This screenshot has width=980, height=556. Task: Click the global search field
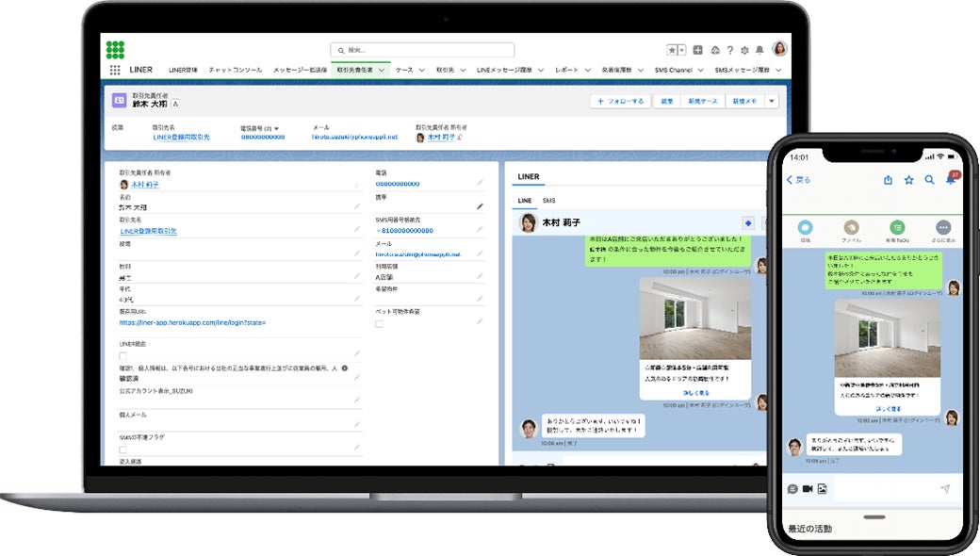(x=422, y=50)
